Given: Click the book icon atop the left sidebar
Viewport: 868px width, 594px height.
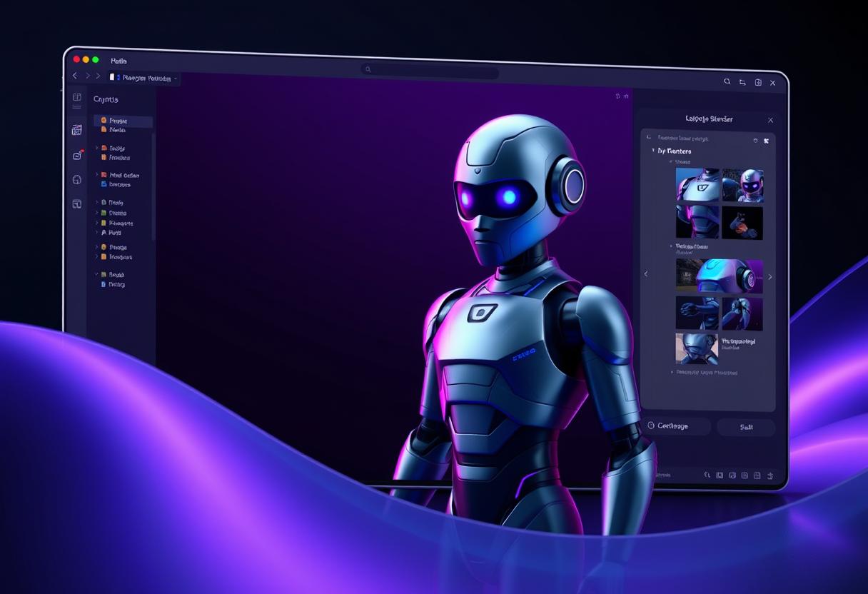Looking at the screenshot, I should [76, 97].
